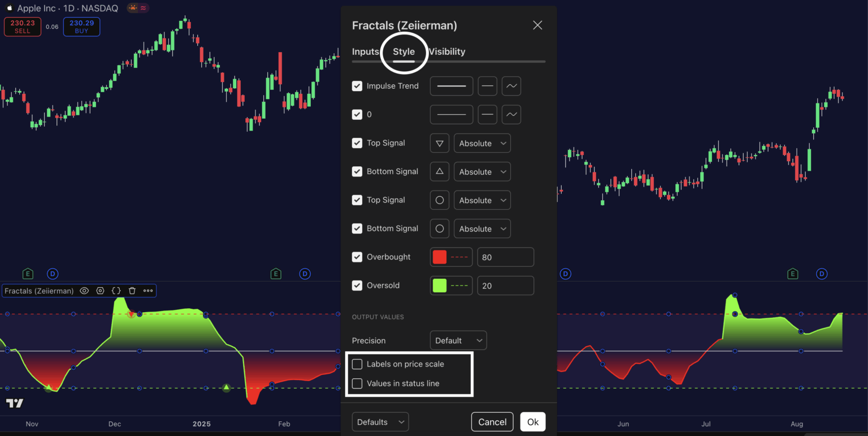
Task: Click the orange sunrise pre-market session icon
Action: point(132,8)
